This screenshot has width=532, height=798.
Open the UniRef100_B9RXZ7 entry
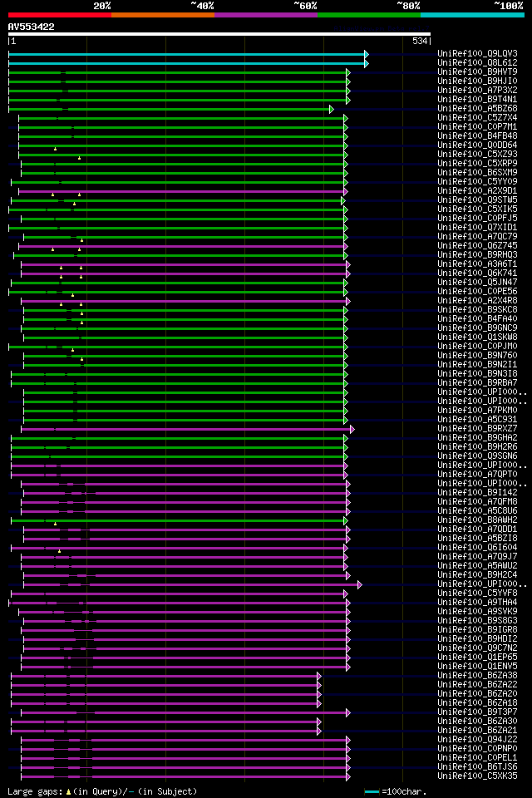pos(477,429)
